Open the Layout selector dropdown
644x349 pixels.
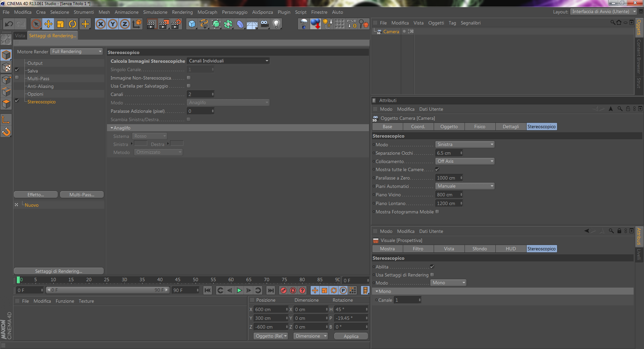[604, 12]
